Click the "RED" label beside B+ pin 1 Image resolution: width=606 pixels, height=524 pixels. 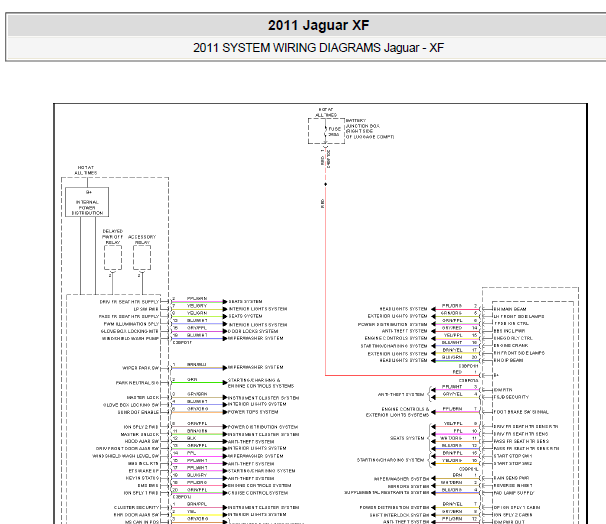(457, 372)
